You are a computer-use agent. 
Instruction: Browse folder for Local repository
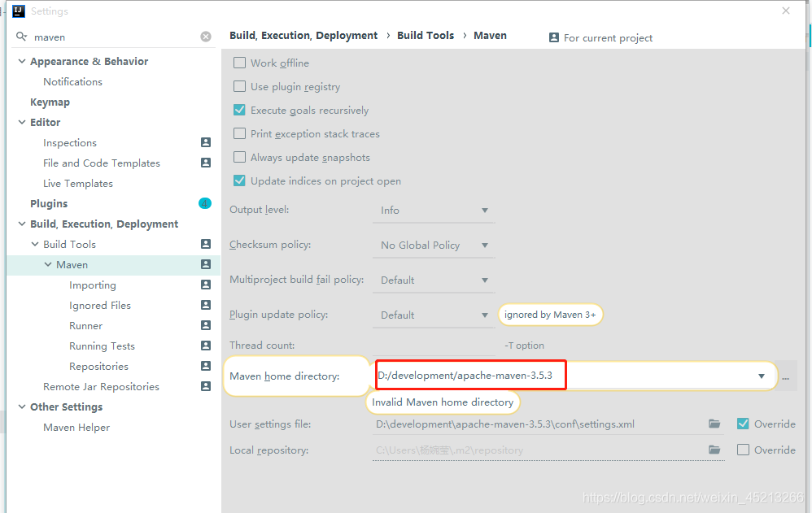(x=714, y=450)
